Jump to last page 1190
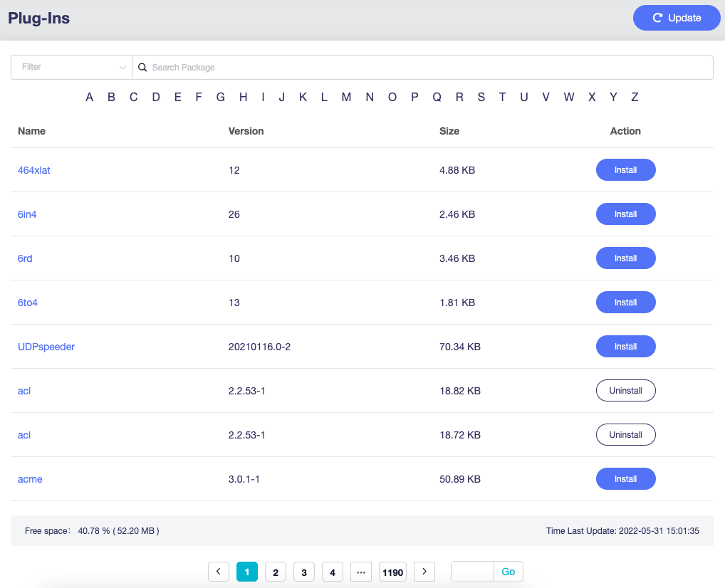Screen dimensions: 725x588 pos(392,572)
